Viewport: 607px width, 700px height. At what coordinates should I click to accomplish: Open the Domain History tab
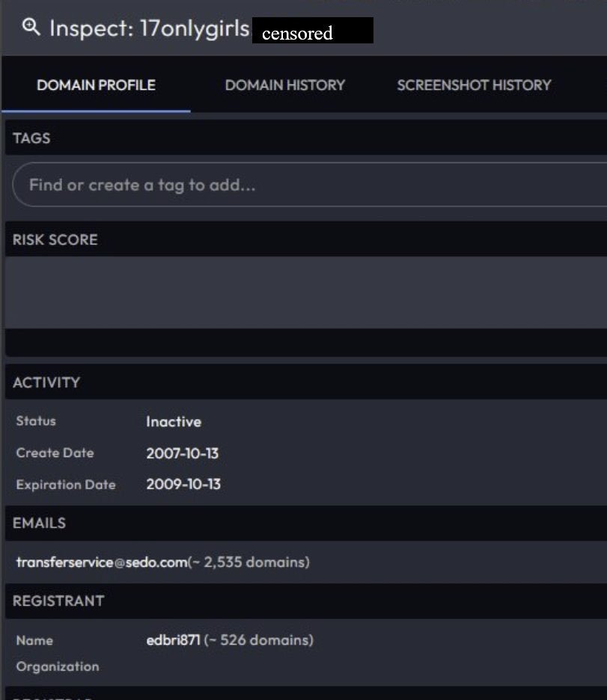284,85
